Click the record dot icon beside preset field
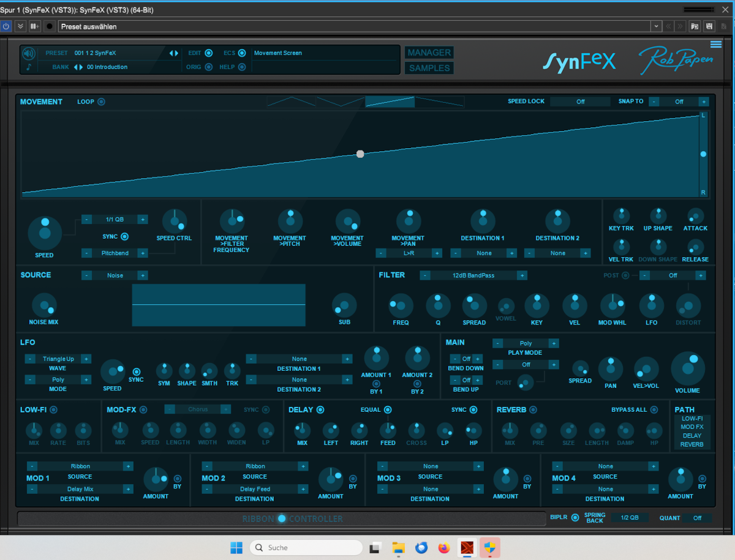735x560 pixels. click(x=50, y=26)
